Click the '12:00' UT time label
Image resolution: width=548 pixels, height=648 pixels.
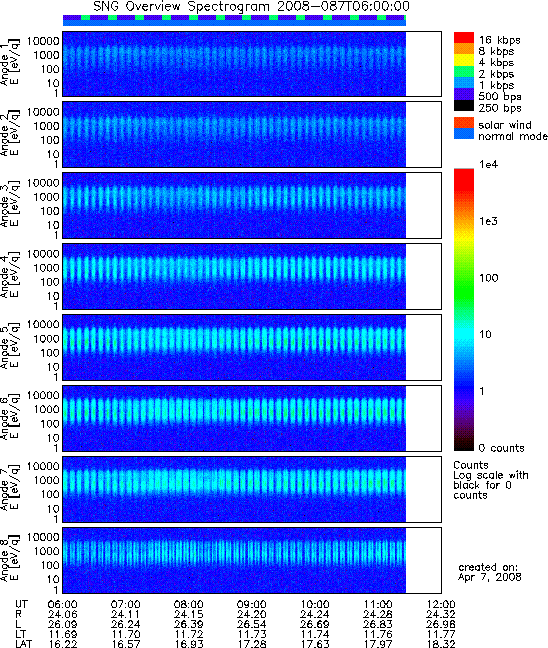441,605
